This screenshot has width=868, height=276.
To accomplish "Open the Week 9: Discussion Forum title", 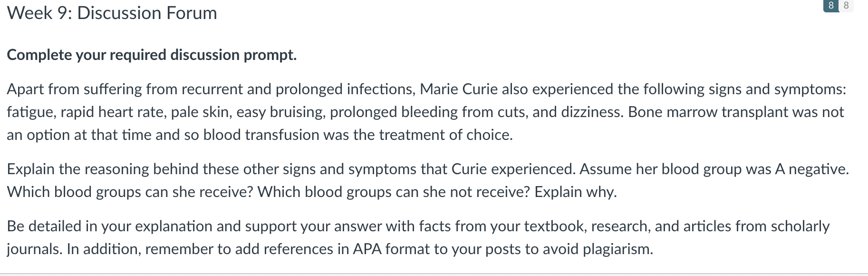I will (112, 13).
